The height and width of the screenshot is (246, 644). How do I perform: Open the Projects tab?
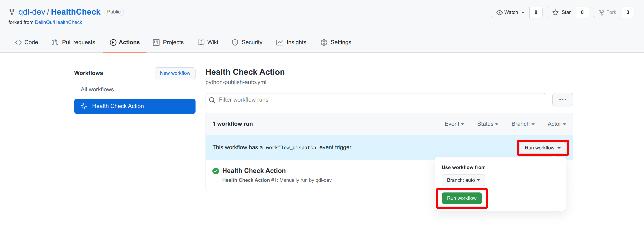[x=168, y=43]
